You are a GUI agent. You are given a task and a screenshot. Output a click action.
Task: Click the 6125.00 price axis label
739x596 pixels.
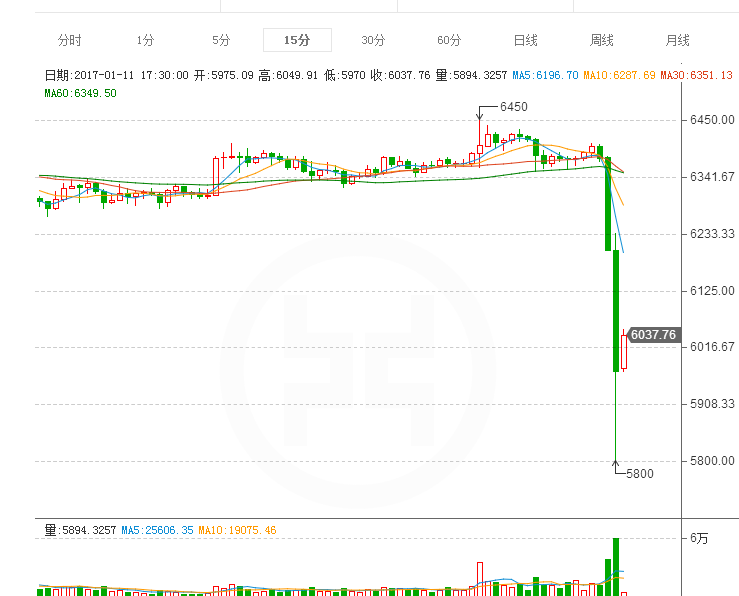712,291
